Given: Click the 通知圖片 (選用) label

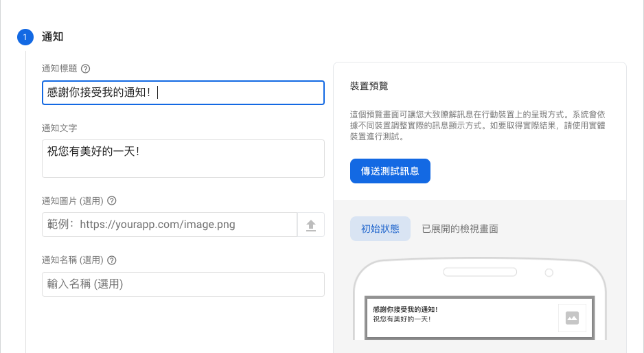Looking at the screenshot, I should point(73,201).
